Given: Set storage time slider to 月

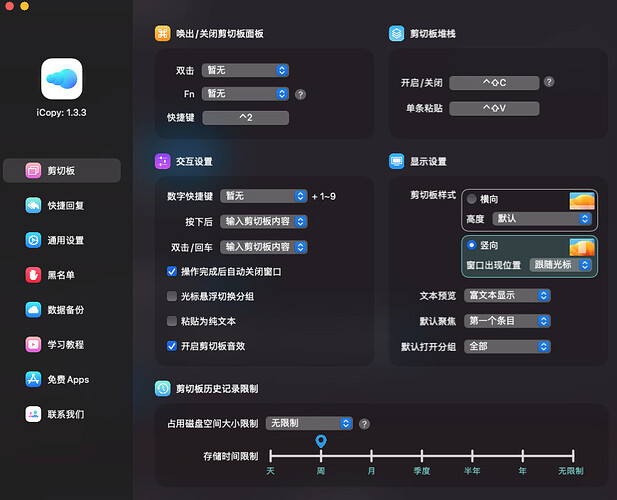Looking at the screenshot, I should tap(371, 456).
